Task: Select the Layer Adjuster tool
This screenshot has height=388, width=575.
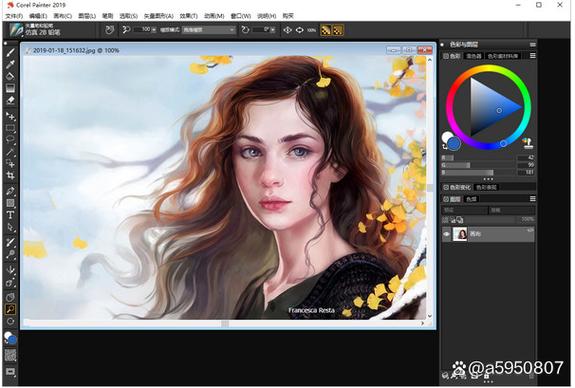Action: point(10,117)
